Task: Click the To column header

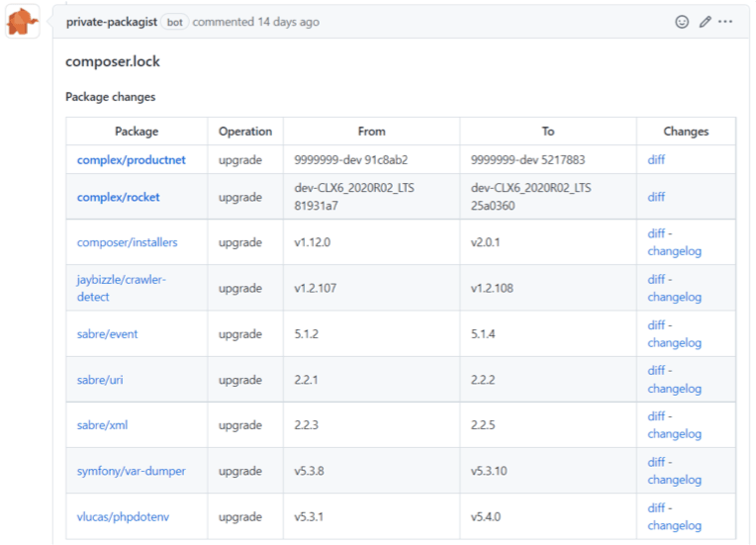Action: tap(548, 132)
